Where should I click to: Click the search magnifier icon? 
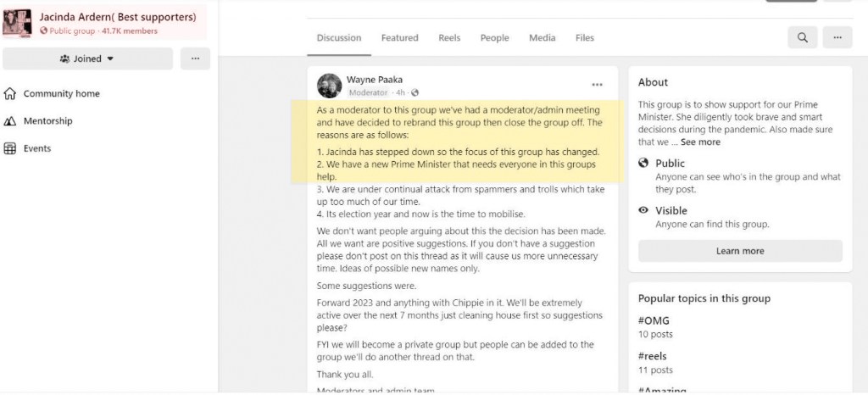[x=802, y=38]
